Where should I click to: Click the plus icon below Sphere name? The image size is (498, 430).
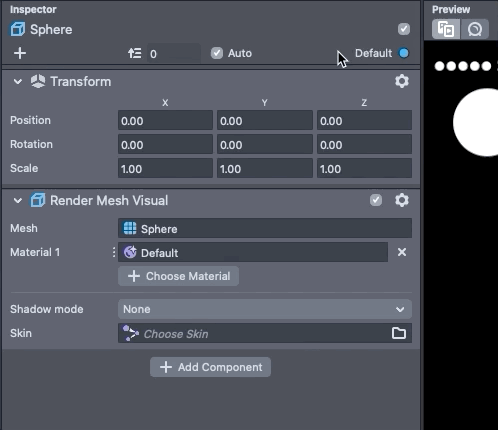coord(20,53)
